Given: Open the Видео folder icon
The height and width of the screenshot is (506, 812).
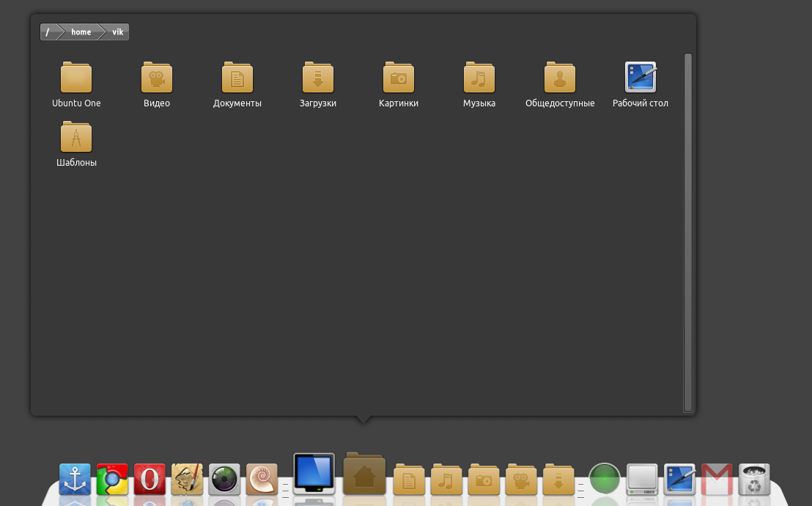Looking at the screenshot, I should pyautogui.click(x=157, y=77).
